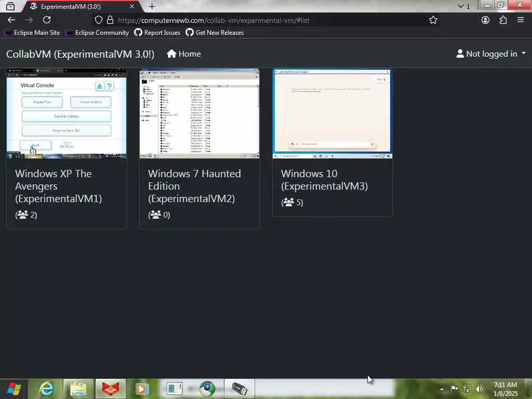
Task: Open the Firefox View icon left of tabs
Action: 10,6
